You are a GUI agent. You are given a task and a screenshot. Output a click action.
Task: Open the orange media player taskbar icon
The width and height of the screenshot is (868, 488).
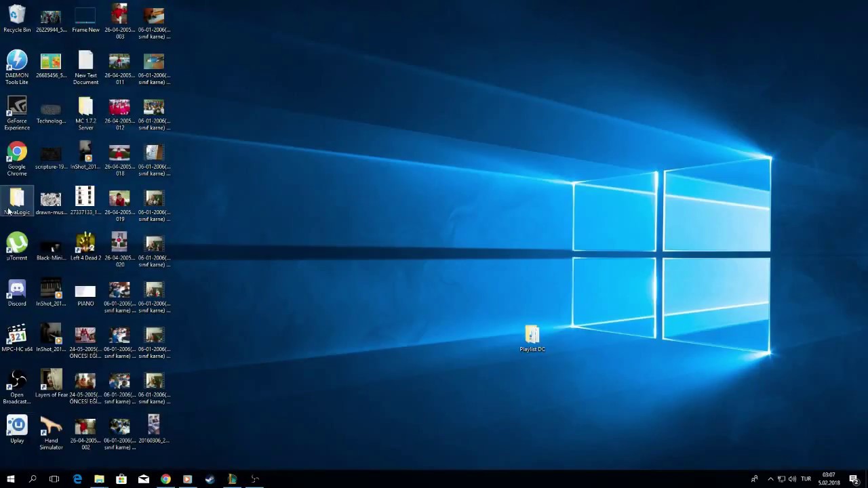pyautogui.click(x=188, y=479)
